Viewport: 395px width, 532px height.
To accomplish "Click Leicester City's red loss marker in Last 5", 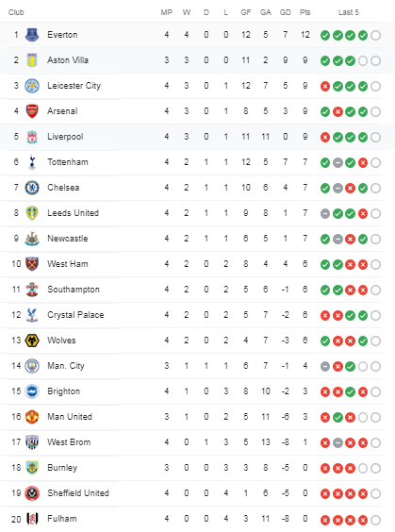I will [325, 87].
